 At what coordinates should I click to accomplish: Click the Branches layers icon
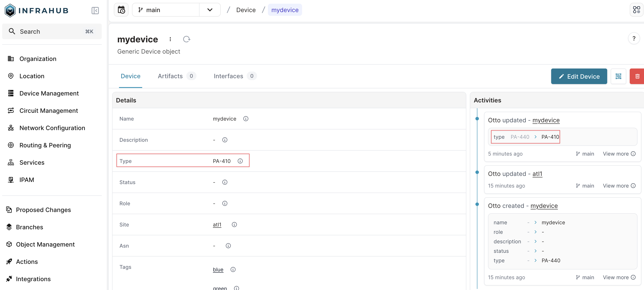tap(9, 227)
